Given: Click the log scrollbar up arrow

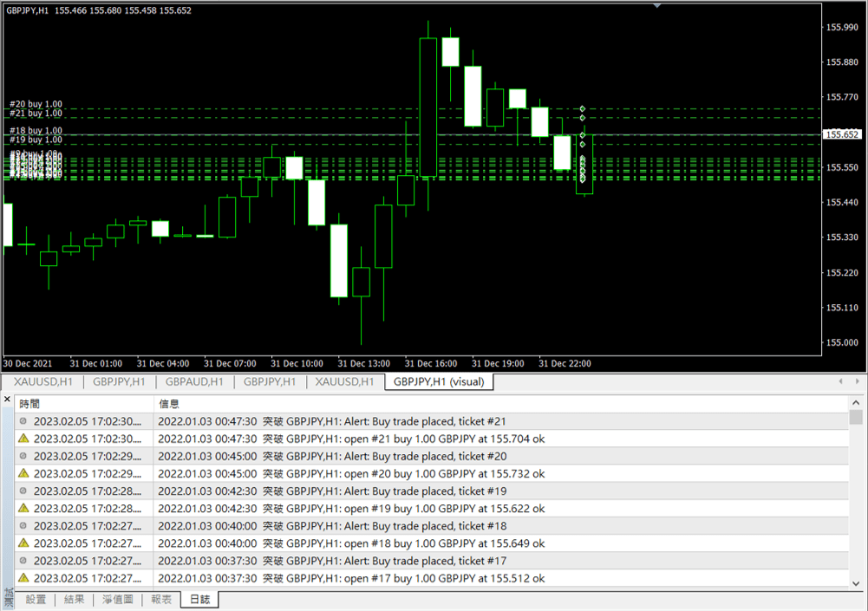Looking at the screenshot, I should click(856, 404).
